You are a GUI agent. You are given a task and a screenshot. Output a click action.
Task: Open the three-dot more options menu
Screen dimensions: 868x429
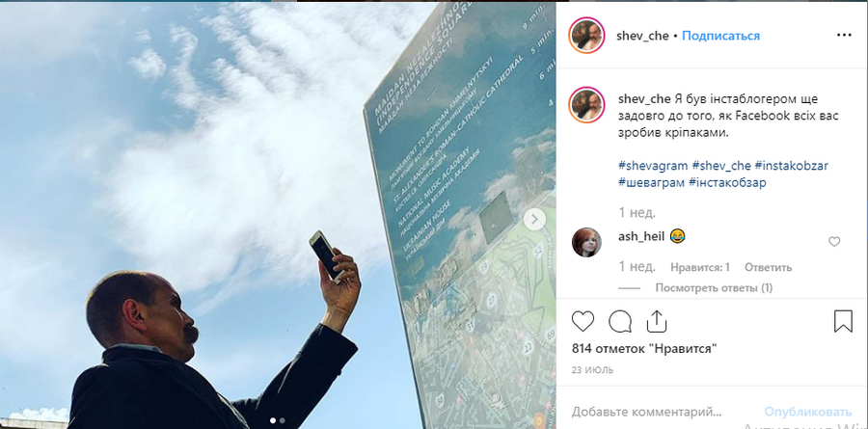[x=844, y=36]
